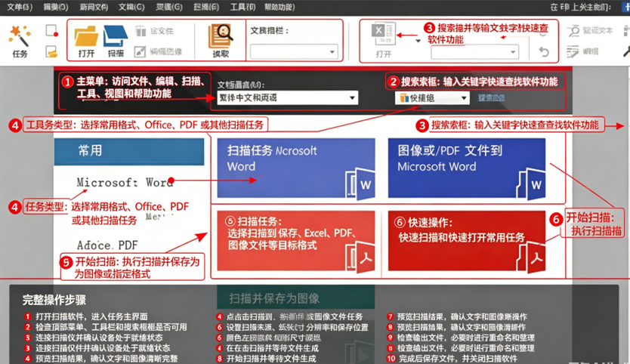Click the magic wand task icon

click(x=20, y=36)
